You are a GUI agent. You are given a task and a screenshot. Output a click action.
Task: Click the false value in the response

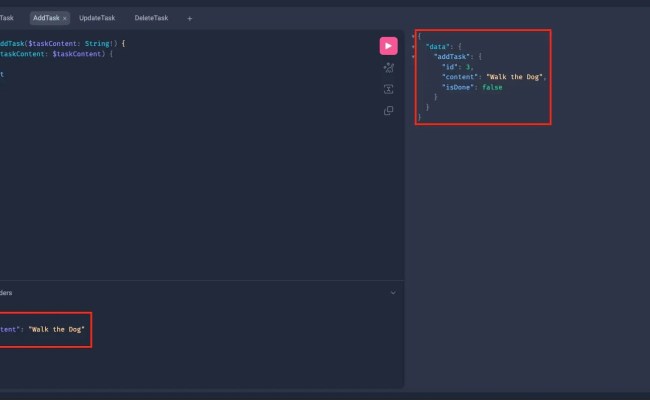click(x=492, y=87)
